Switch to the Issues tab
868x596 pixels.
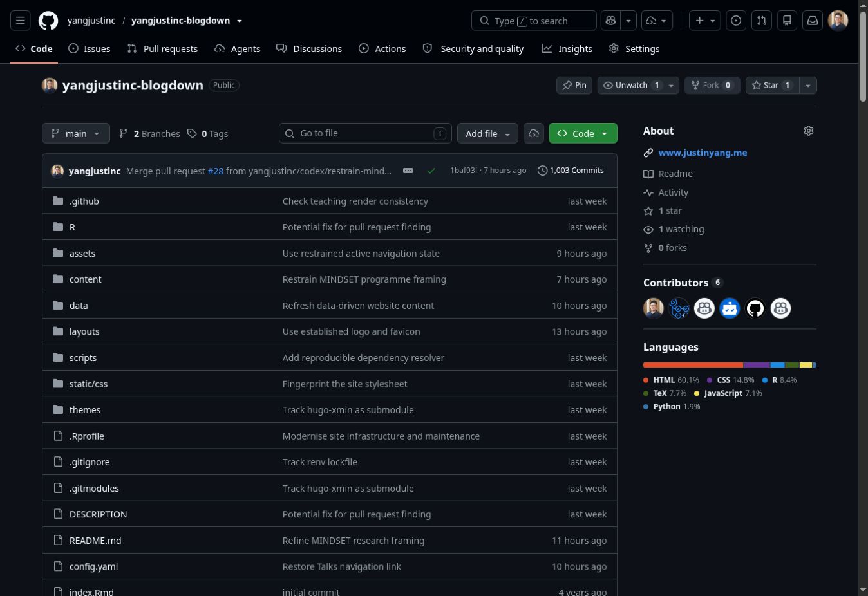(90, 49)
